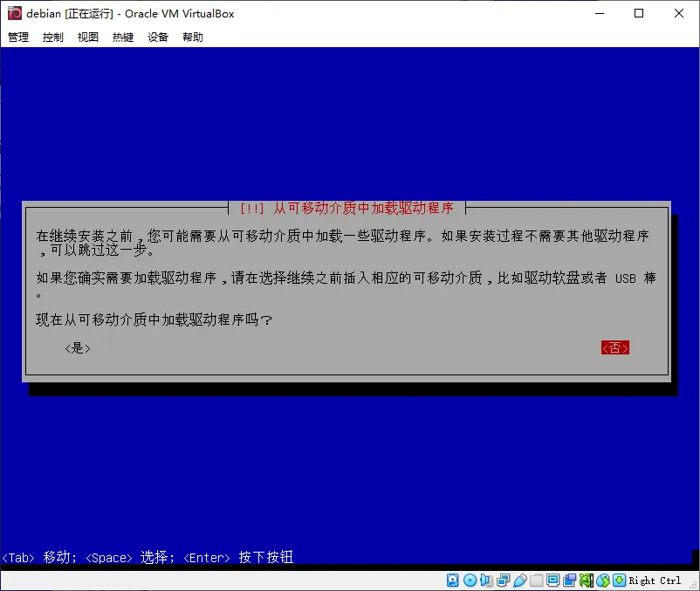Click the audio status icon
700x591 pixels.
click(x=487, y=581)
